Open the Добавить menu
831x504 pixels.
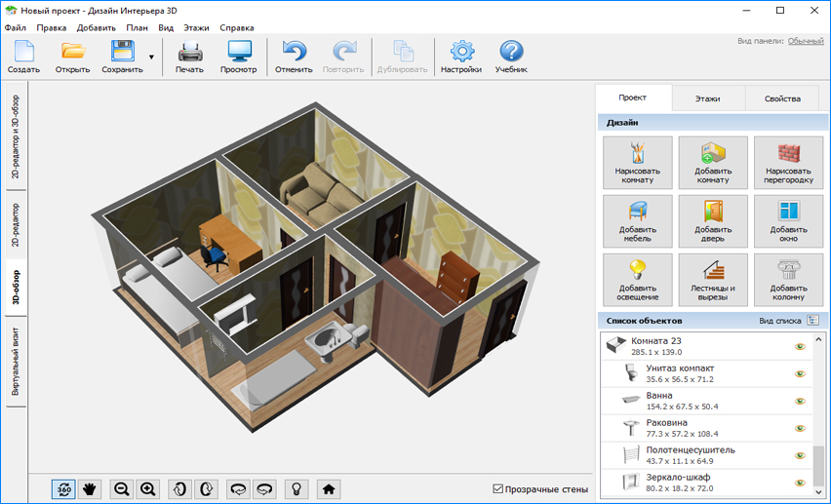pyautogui.click(x=96, y=27)
